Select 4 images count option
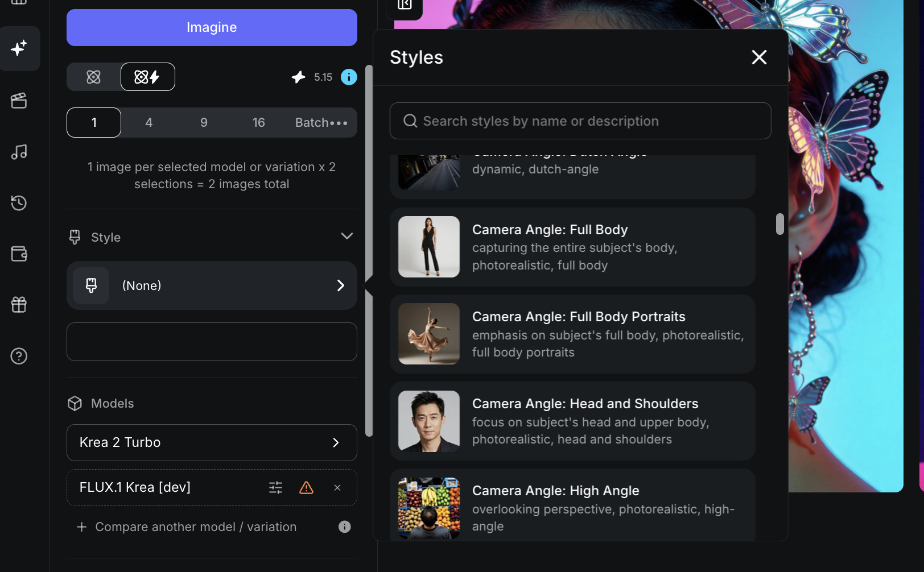 [x=149, y=122]
